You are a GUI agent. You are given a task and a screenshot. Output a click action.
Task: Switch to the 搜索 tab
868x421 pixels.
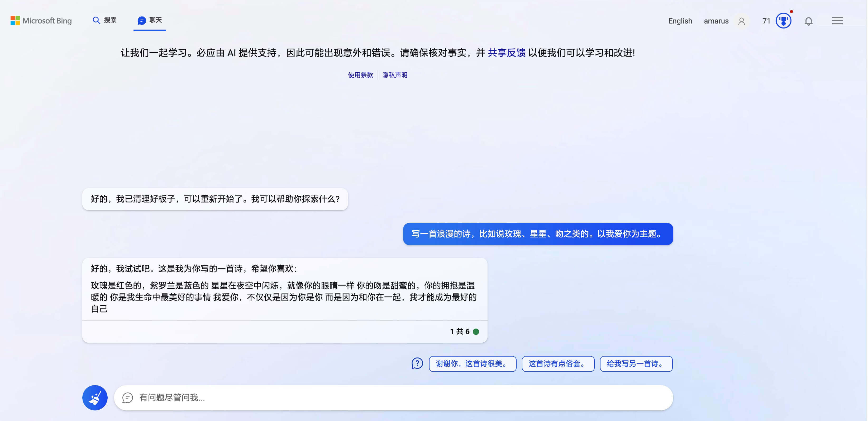coord(110,20)
